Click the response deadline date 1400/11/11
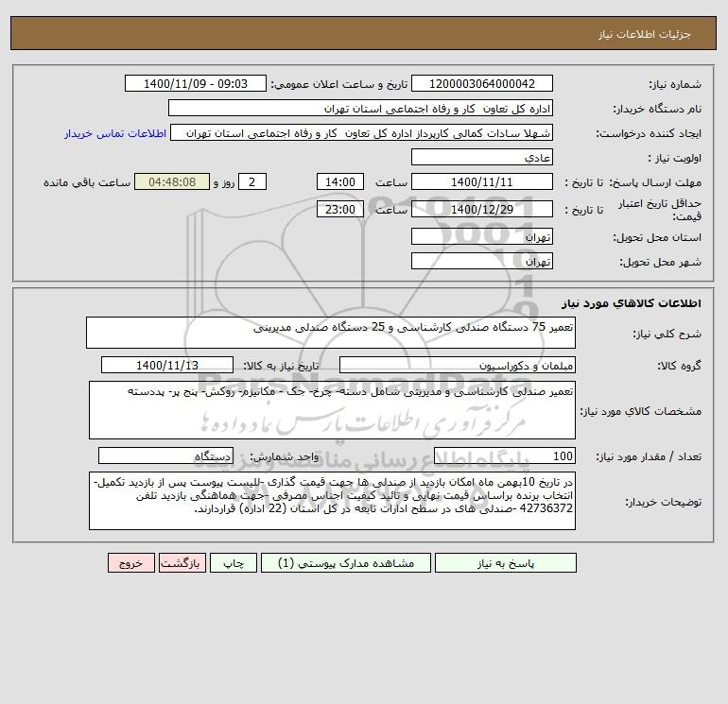The image size is (728, 704). click(x=482, y=182)
